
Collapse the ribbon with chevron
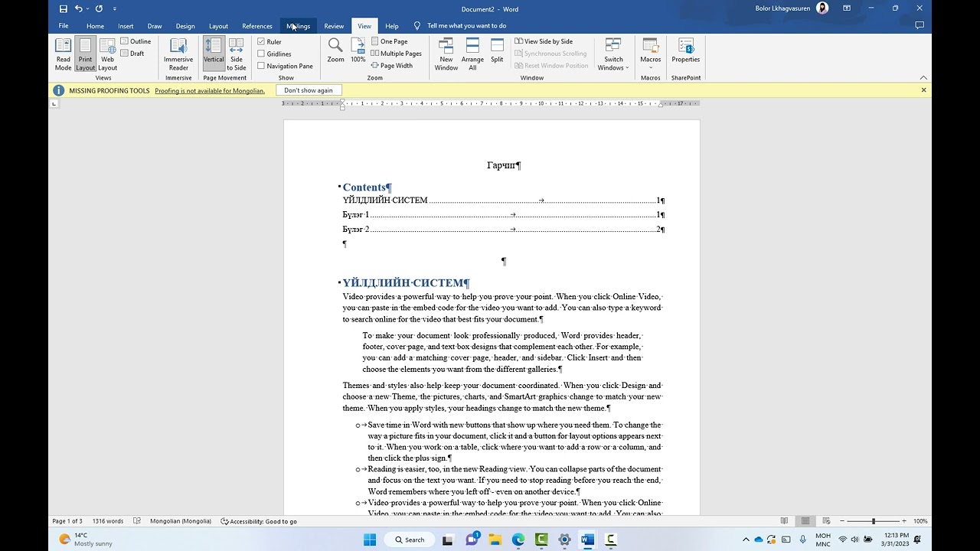[x=923, y=77]
